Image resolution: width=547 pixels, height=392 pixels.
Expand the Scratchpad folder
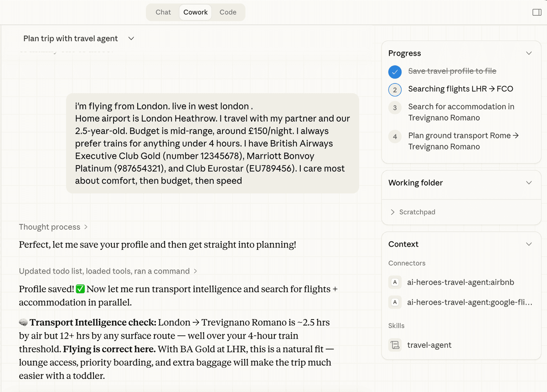point(413,212)
